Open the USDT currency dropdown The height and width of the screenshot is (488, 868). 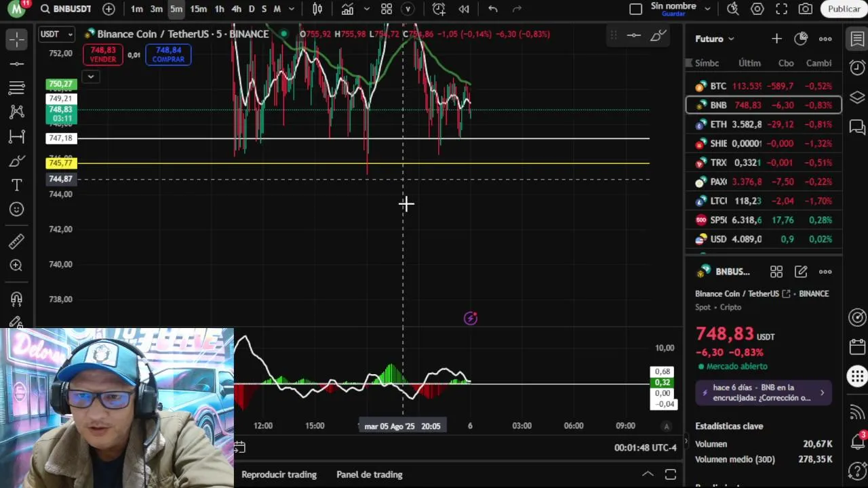pyautogui.click(x=56, y=34)
